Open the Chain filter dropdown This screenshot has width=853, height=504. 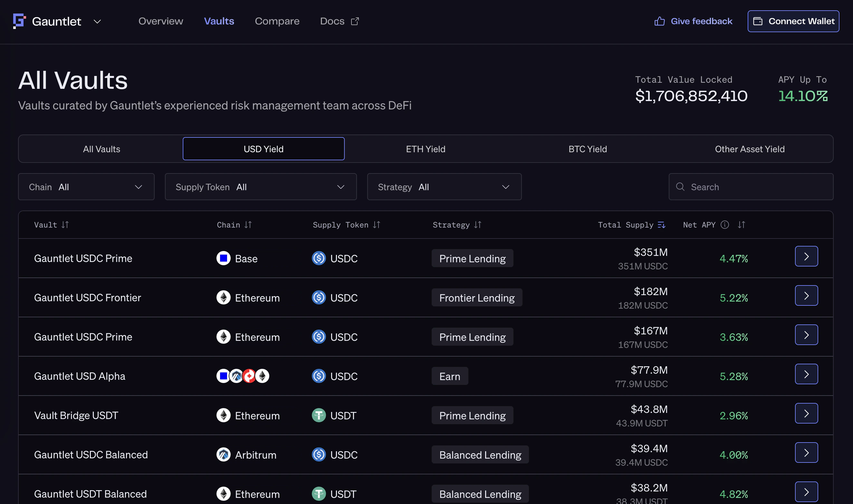(86, 186)
